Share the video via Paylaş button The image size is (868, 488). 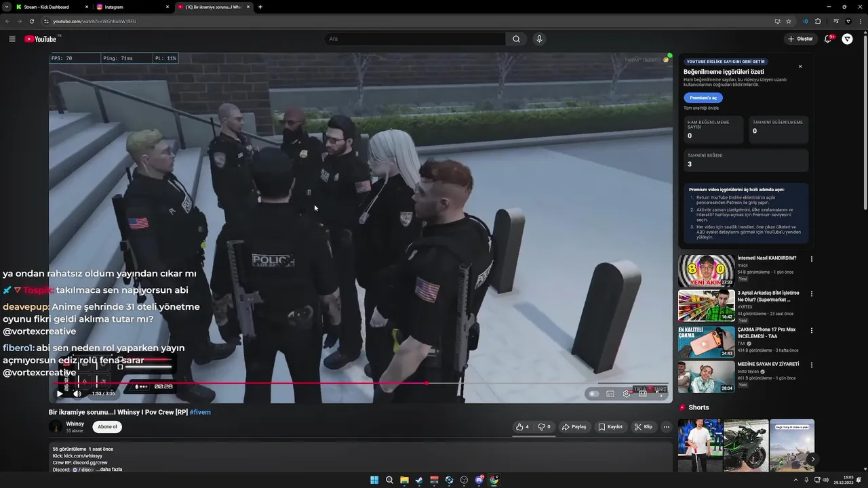pos(574,427)
